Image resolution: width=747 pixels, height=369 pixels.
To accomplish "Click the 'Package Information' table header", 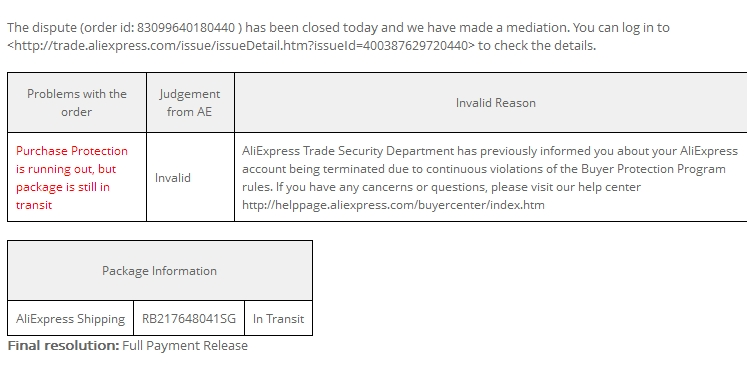I will [x=160, y=270].
